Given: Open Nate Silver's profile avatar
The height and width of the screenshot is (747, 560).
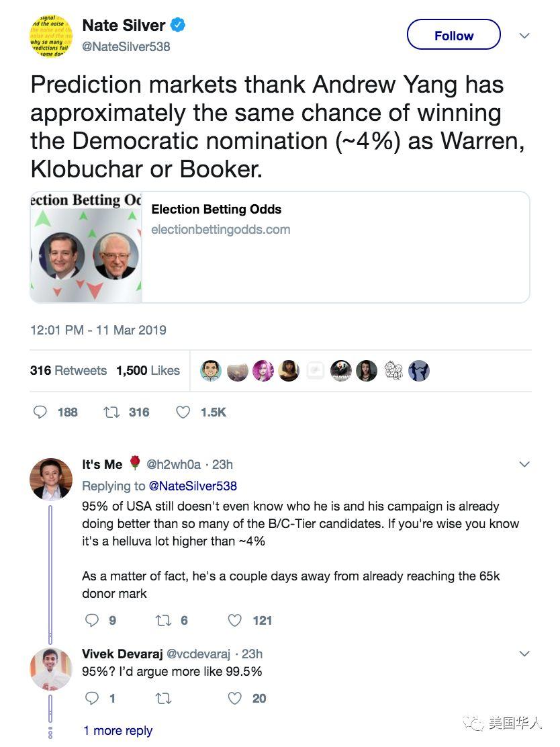Looking at the screenshot, I should pos(51,36).
